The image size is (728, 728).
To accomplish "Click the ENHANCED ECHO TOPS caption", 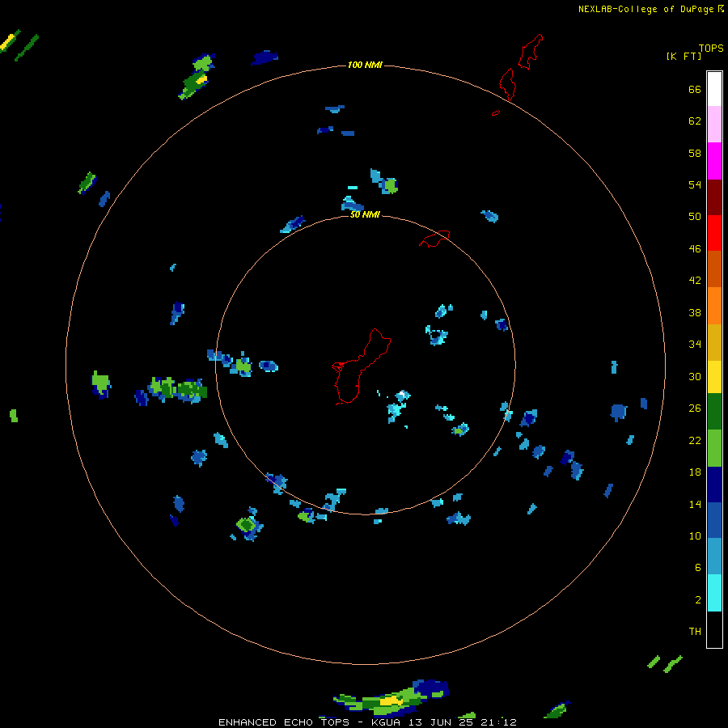I will (x=284, y=722).
